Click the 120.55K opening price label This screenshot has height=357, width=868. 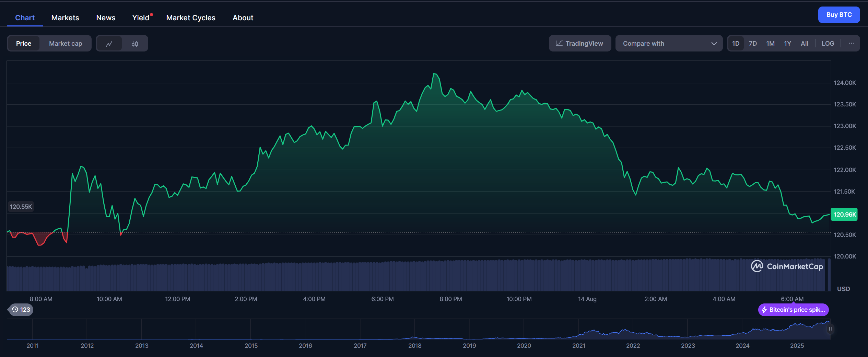coord(21,207)
